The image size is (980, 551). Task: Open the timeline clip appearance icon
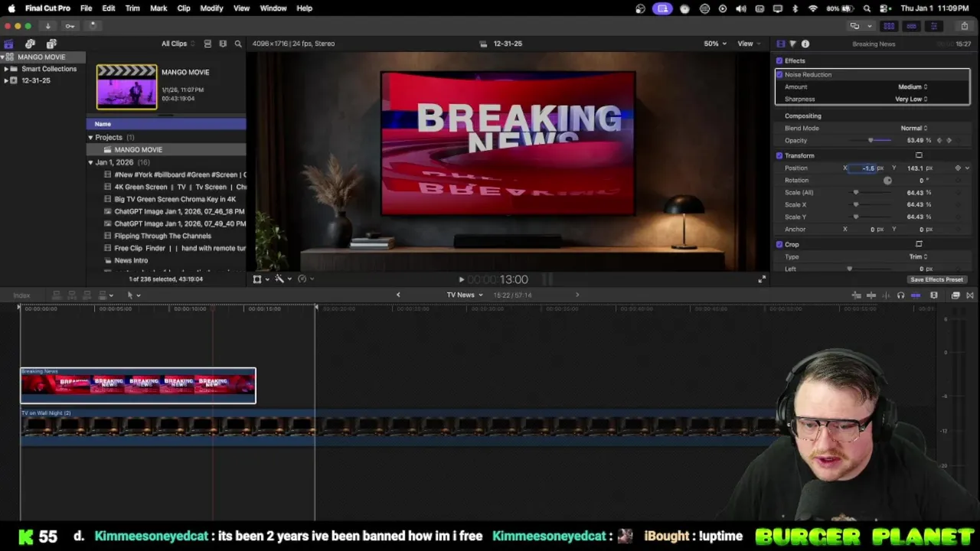click(933, 295)
